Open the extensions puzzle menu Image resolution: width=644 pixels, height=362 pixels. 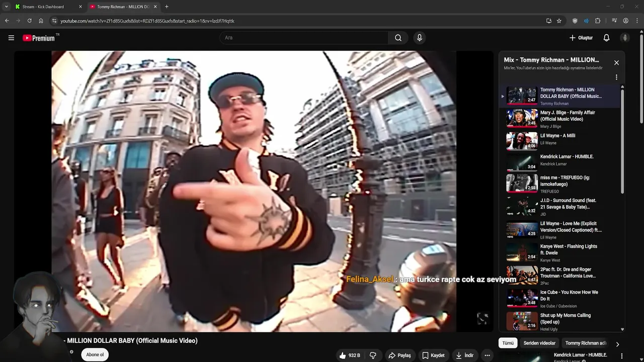(598, 21)
